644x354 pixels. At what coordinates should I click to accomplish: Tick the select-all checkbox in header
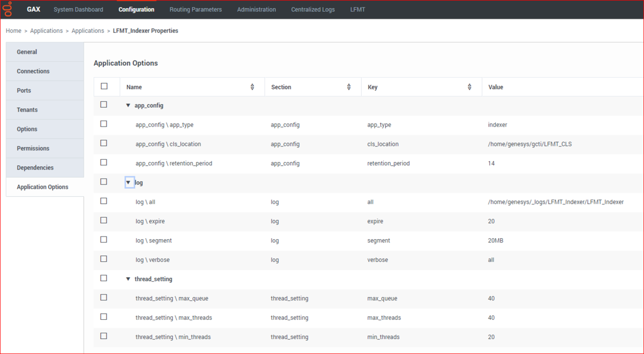click(x=104, y=86)
